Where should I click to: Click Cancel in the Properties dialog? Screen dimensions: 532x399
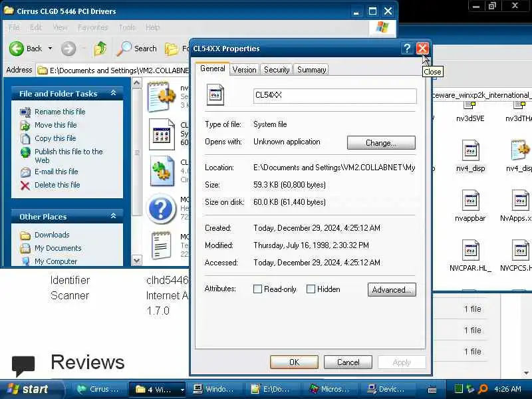[x=348, y=362]
